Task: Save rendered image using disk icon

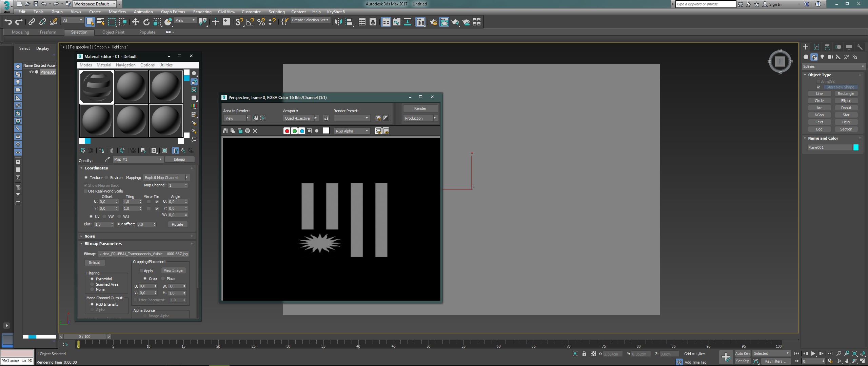Action: tap(225, 131)
